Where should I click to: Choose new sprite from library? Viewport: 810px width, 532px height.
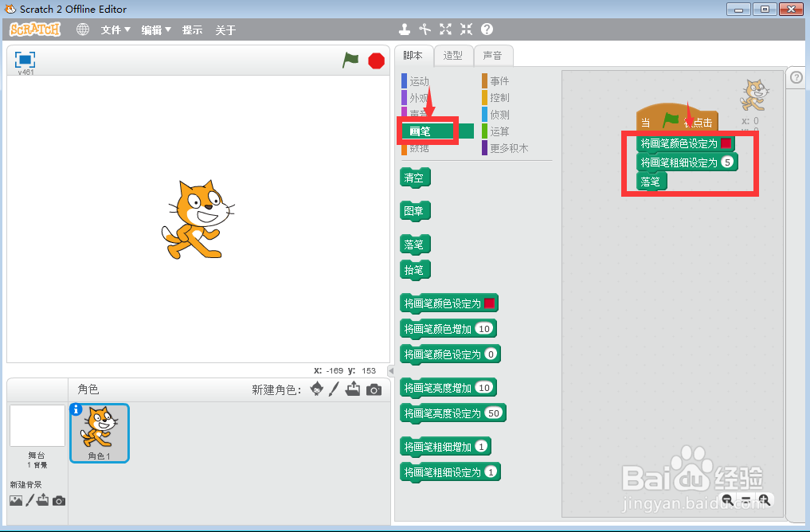tap(317, 389)
